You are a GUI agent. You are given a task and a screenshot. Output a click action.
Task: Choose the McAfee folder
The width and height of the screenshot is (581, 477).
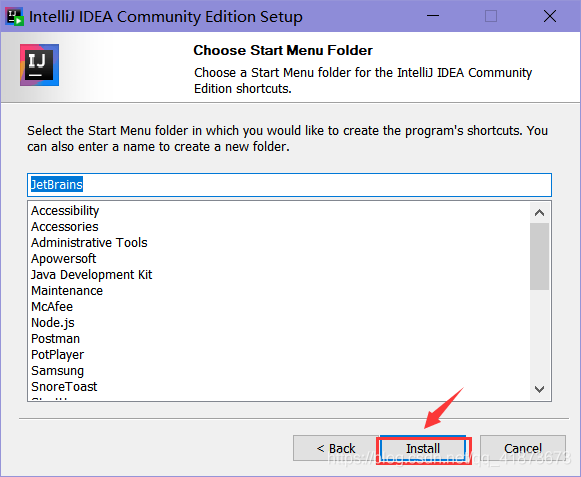[x=52, y=307]
